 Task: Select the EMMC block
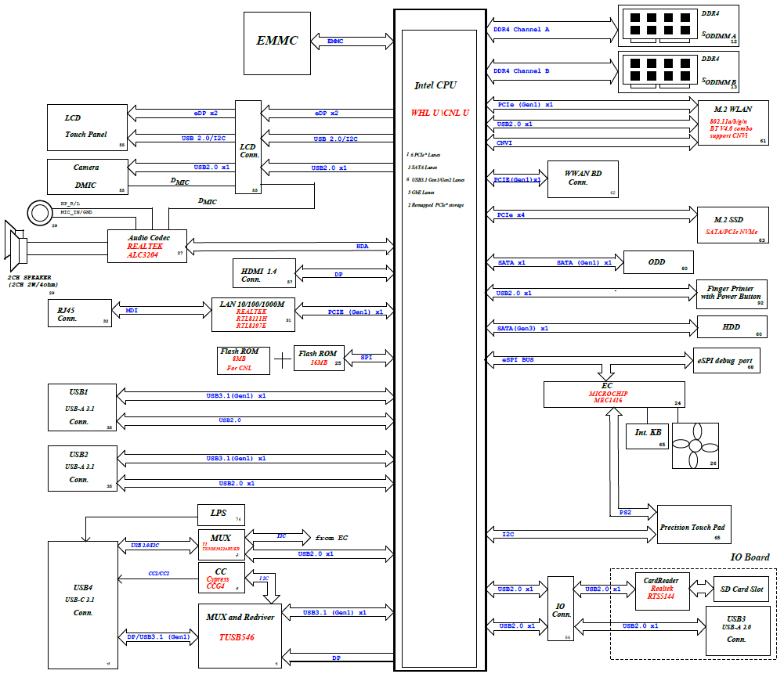pos(277,40)
